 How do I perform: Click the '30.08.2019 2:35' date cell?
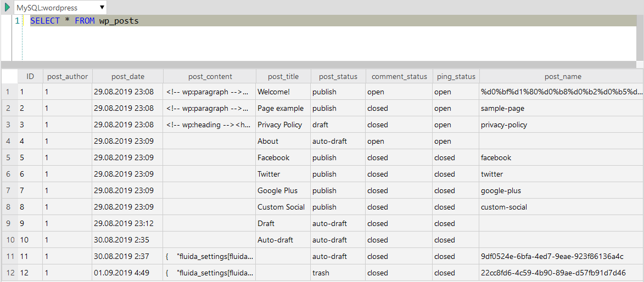tap(128, 240)
